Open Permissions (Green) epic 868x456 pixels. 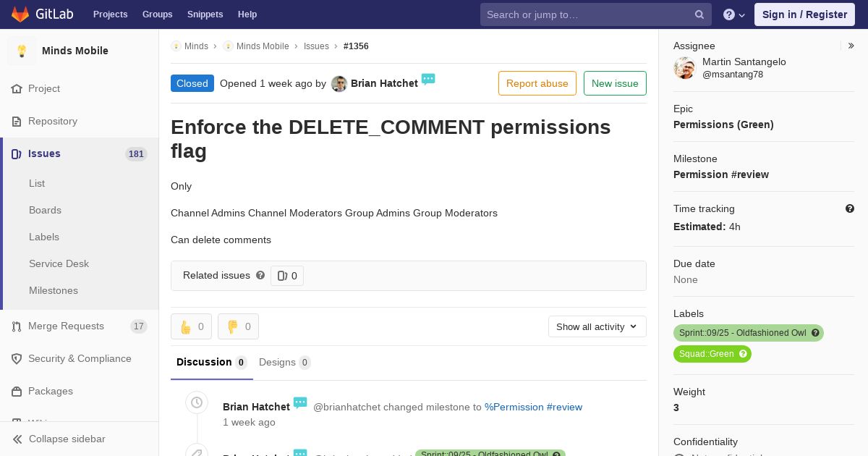coord(723,124)
